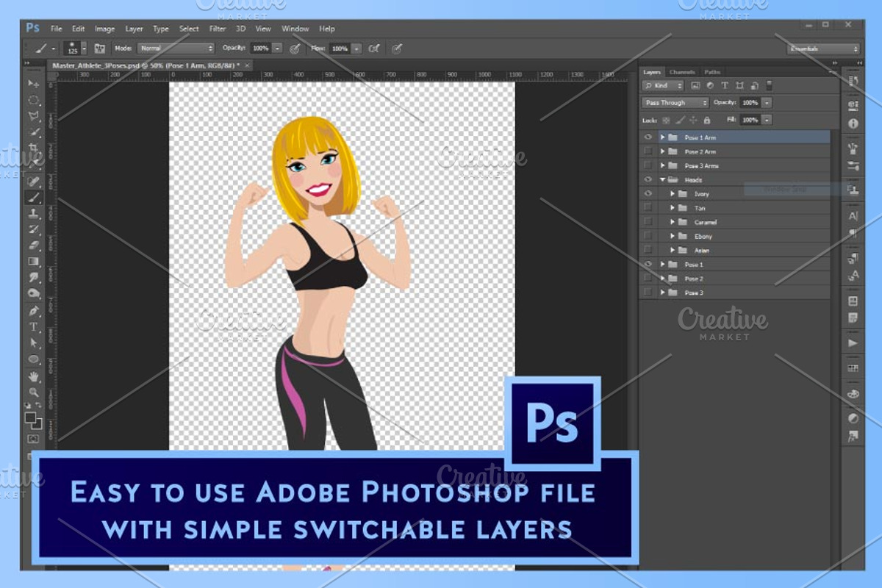Screen dimensions: 882x588
Task: Open the Image menu
Action: tap(104, 29)
